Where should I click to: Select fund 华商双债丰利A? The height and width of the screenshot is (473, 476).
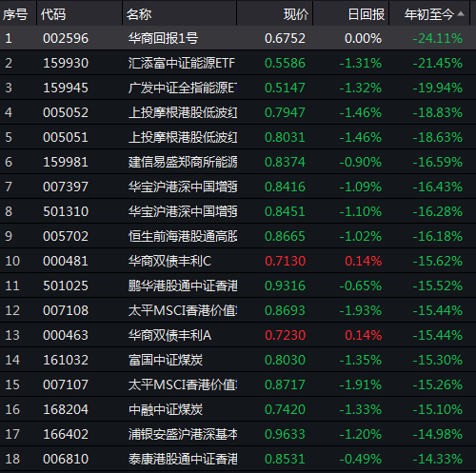click(169, 335)
